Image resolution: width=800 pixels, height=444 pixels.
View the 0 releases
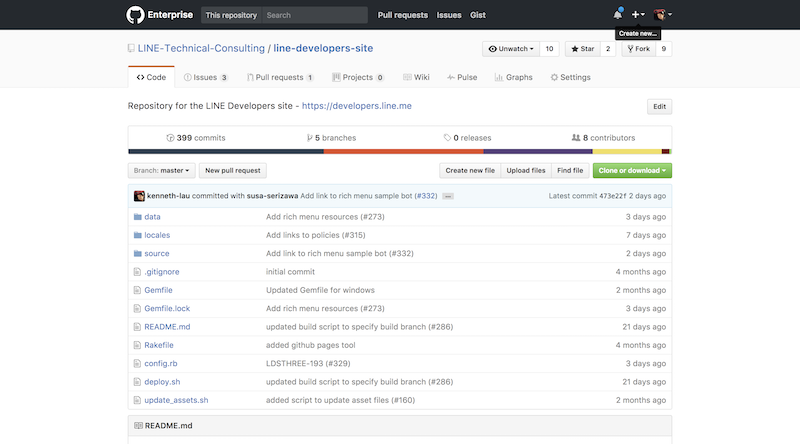tap(467, 138)
